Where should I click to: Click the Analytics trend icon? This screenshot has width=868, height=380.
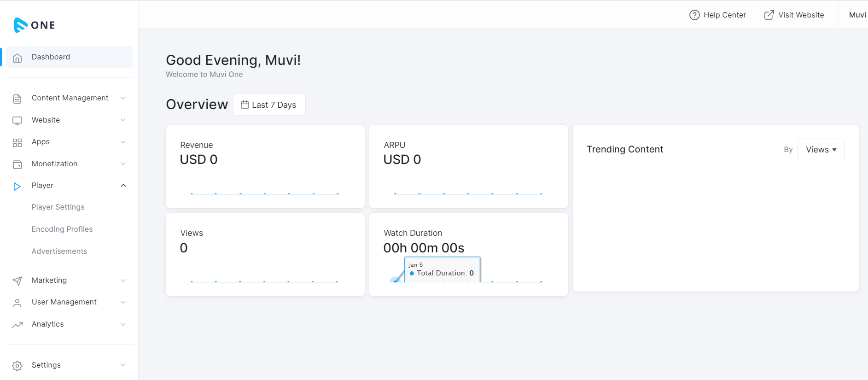tap(17, 324)
